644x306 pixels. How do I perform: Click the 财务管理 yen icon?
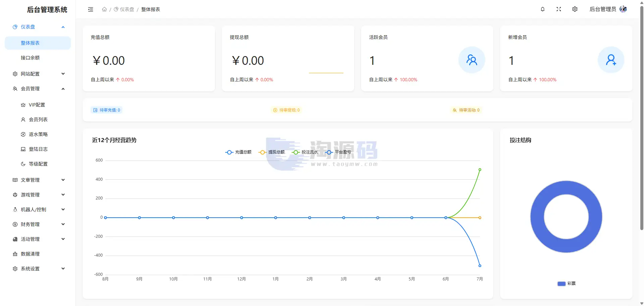[15, 224]
